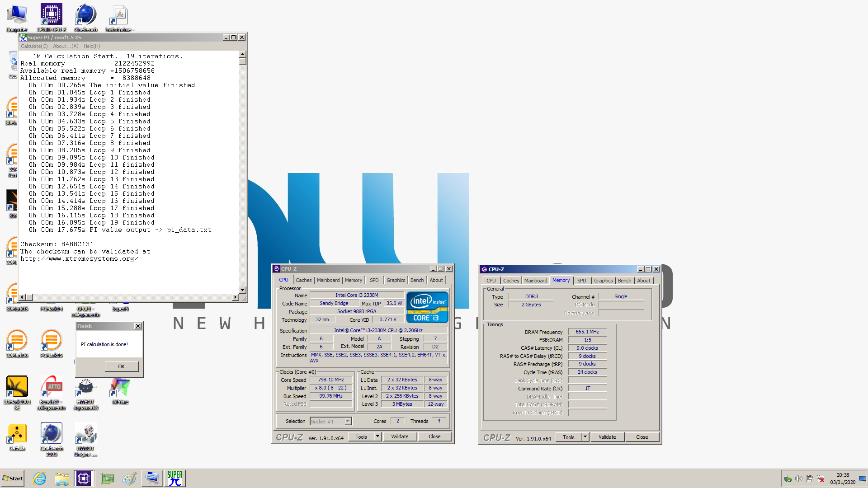Open the WPrime desktop shortcut
This screenshot has height=488, width=868.
pyautogui.click(x=120, y=391)
